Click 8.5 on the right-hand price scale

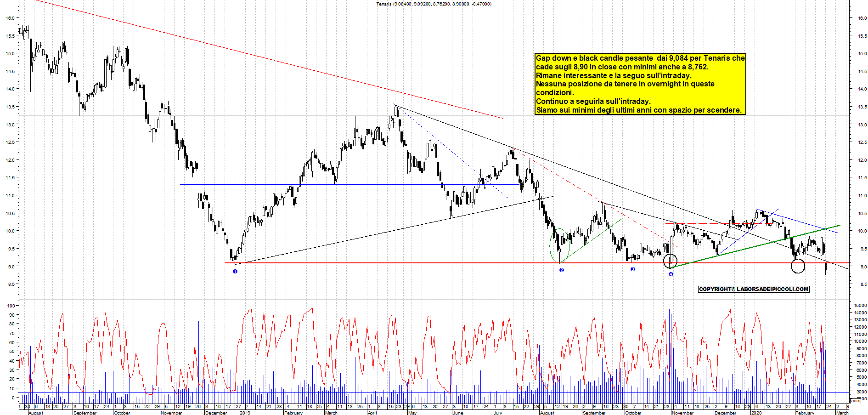pos(863,284)
